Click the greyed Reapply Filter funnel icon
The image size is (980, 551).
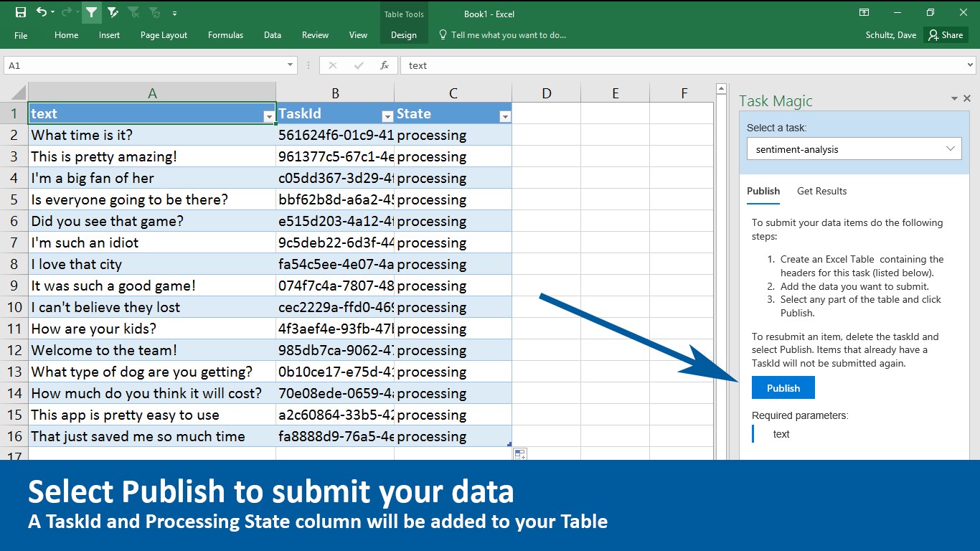click(x=154, y=13)
